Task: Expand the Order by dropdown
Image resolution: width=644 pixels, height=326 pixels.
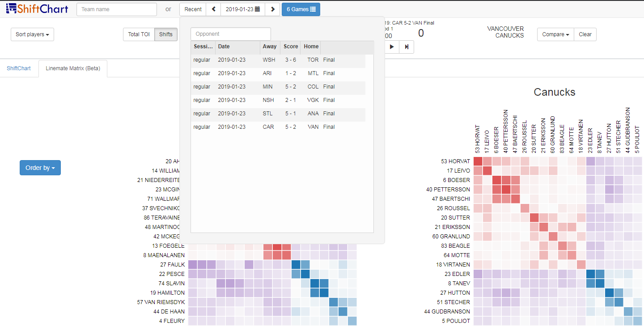Action: coord(40,168)
